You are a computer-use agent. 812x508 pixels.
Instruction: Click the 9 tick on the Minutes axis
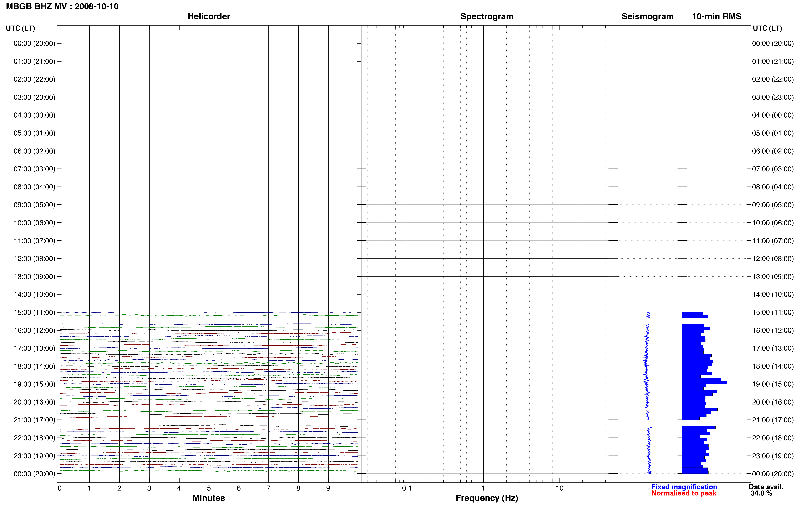[x=328, y=488]
